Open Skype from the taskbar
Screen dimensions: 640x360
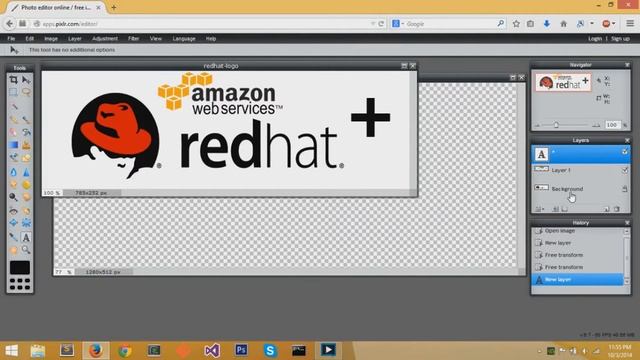tap(270, 350)
